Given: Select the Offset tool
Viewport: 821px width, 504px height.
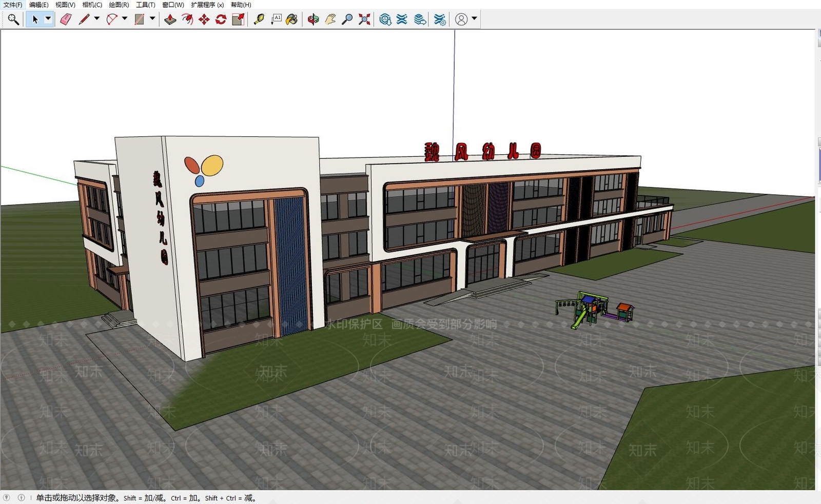Looking at the screenshot, I should [x=187, y=19].
